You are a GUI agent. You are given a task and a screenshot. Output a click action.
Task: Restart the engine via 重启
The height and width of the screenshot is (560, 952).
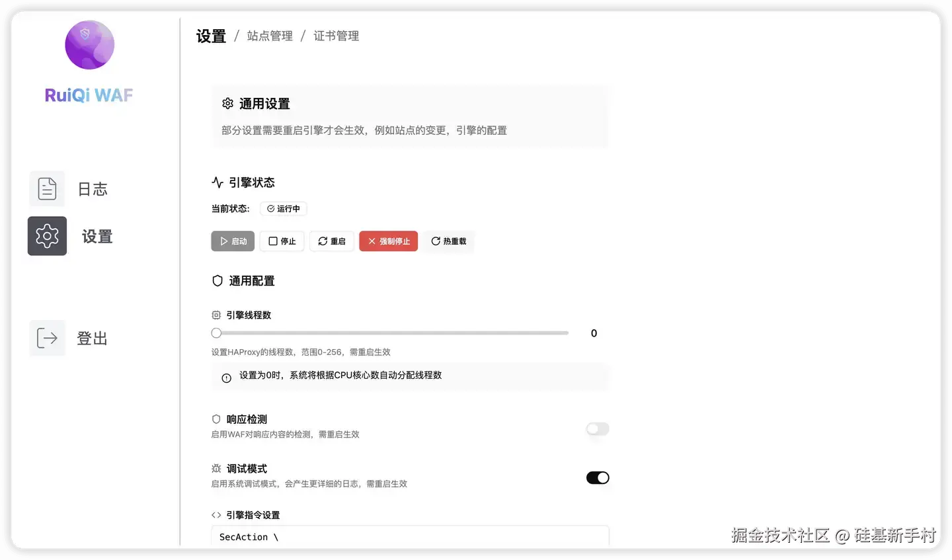point(331,241)
